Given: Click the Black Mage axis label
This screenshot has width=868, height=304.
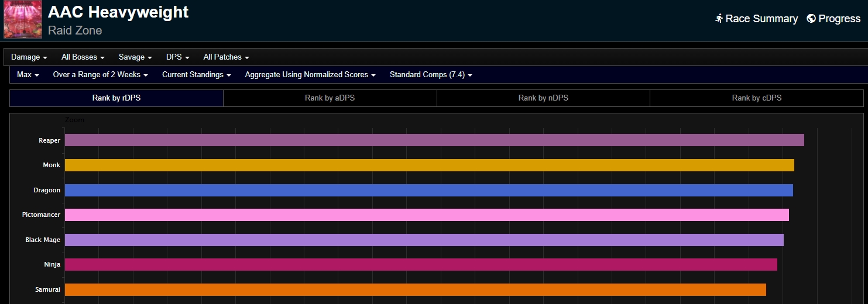Looking at the screenshot, I should coord(43,240).
